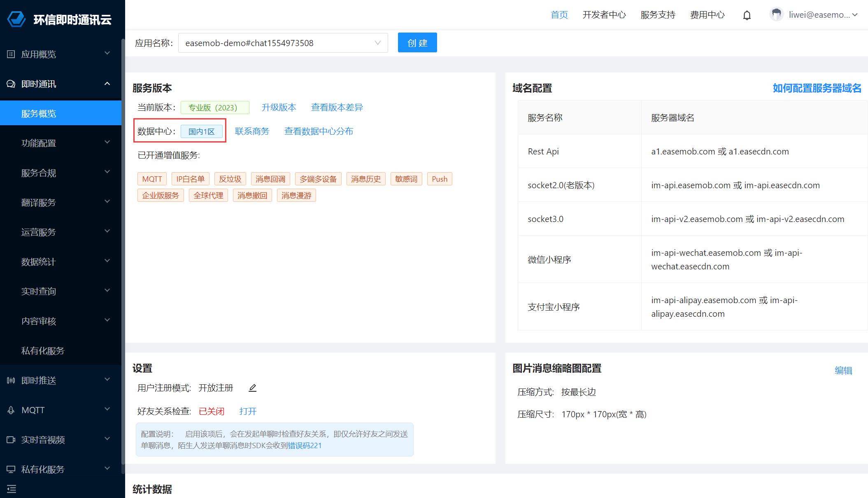Screen dimensions: 868x498
Task: Open the 开发者中心 top menu
Action: tap(604, 15)
